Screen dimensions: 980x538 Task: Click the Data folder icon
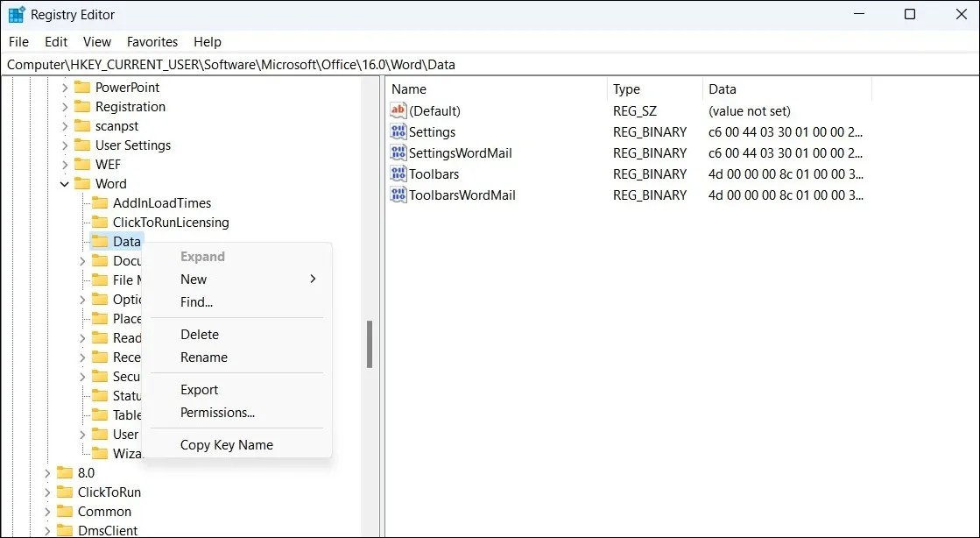(99, 242)
